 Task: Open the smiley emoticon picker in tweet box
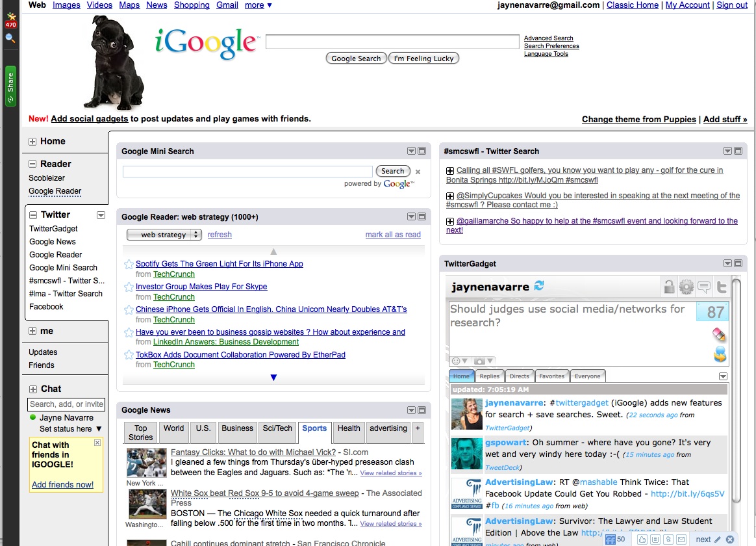point(459,361)
